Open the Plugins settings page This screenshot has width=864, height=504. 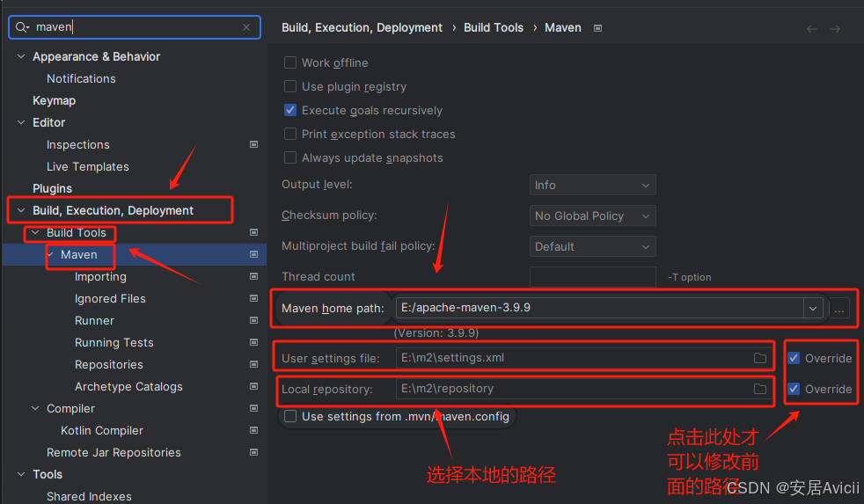52,188
